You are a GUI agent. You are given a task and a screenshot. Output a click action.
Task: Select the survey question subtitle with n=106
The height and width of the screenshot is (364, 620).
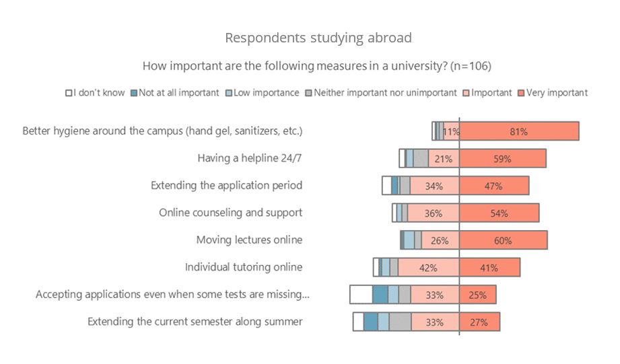(x=316, y=67)
